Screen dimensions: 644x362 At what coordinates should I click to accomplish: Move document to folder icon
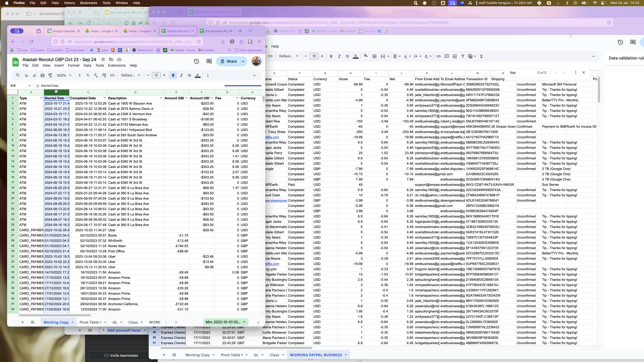(111, 59)
